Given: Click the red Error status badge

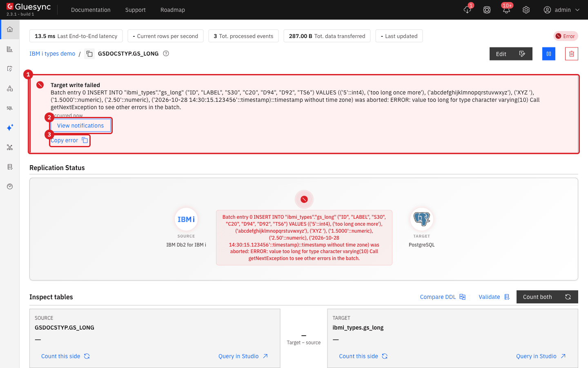Looking at the screenshot, I should [x=566, y=36].
